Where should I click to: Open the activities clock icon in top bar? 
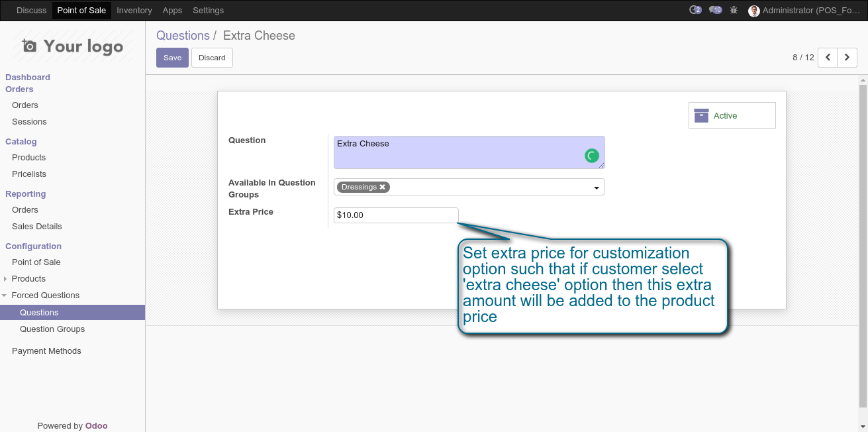pyautogui.click(x=695, y=10)
